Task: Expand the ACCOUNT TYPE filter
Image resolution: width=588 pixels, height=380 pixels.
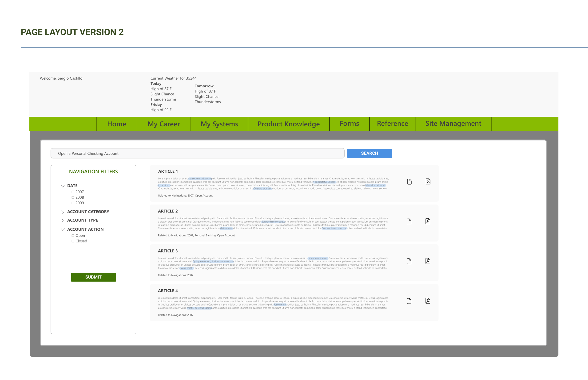Action: [63, 220]
